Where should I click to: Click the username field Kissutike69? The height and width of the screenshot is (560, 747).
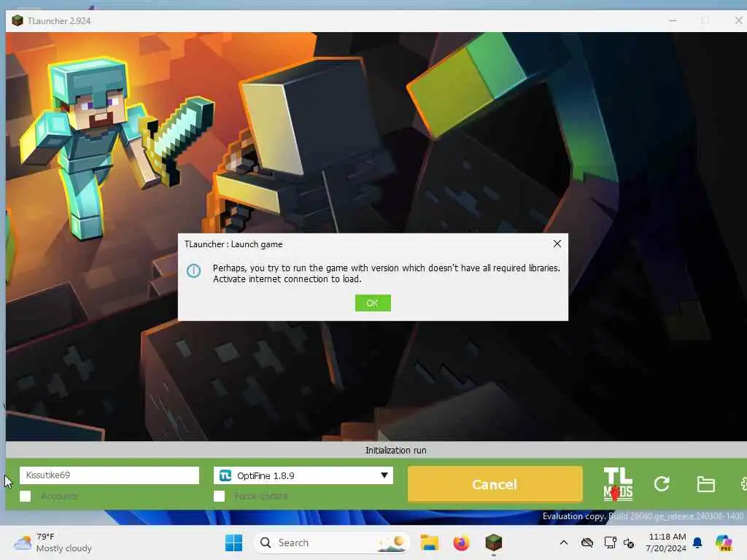109,475
